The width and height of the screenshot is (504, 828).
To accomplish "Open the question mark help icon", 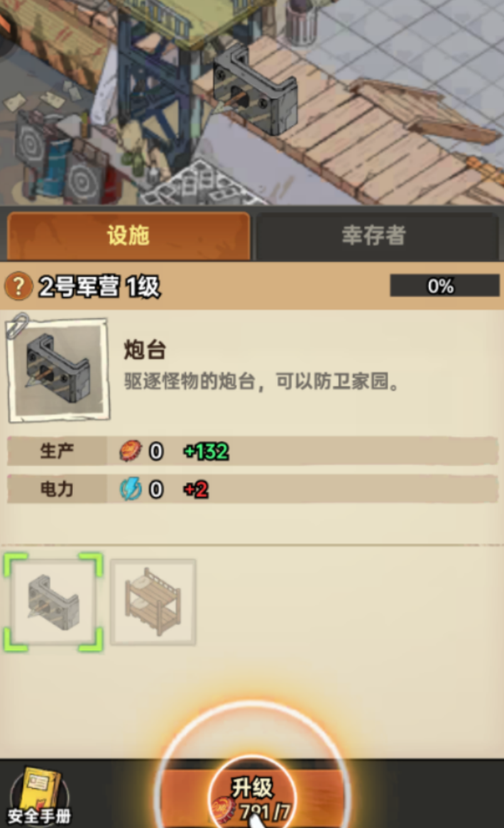I will (x=18, y=287).
